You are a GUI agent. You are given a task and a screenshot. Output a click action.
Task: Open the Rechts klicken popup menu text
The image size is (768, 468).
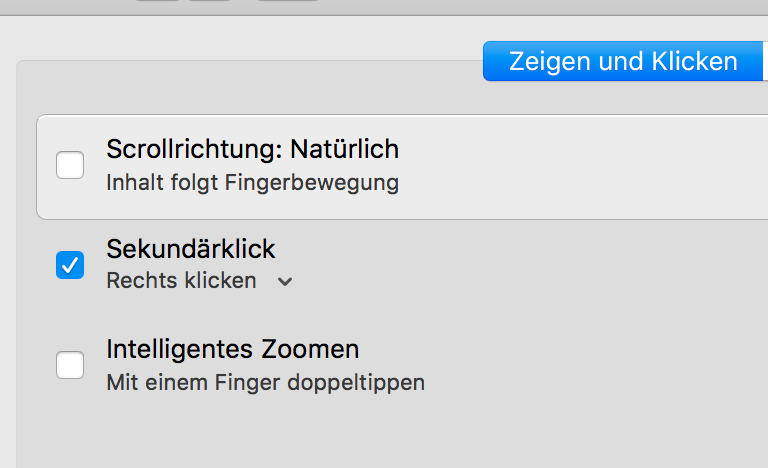pos(181,281)
